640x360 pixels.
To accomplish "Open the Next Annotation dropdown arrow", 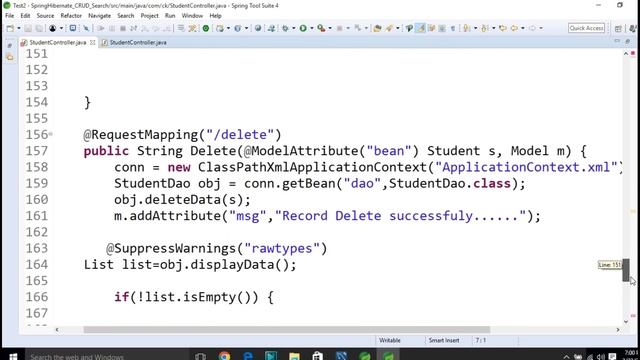I will click(476, 28).
